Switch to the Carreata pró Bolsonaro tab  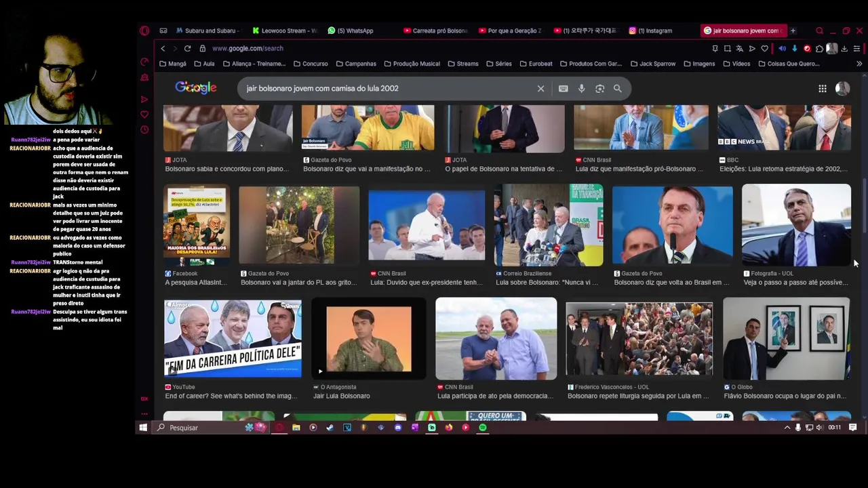coord(436,30)
